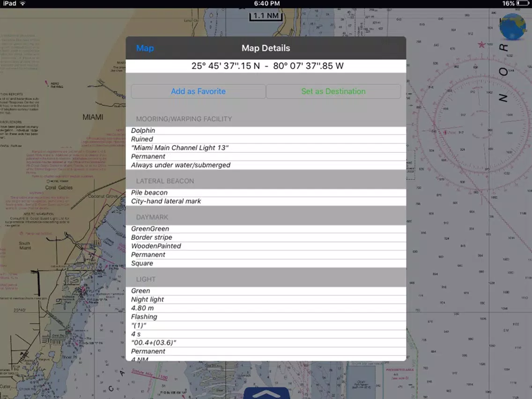Screen dimensions: 532x399
Task: Open the globe icon on the map
Action: [513, 27]
